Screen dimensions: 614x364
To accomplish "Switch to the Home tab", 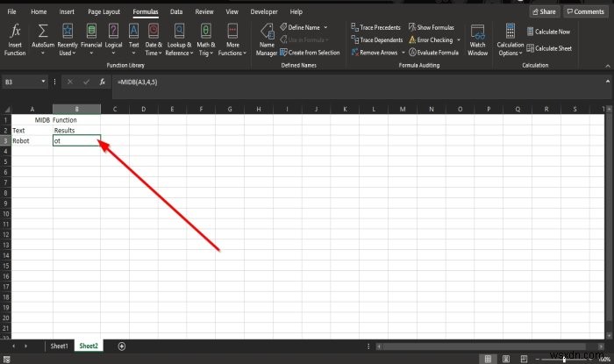I will 39,11.
